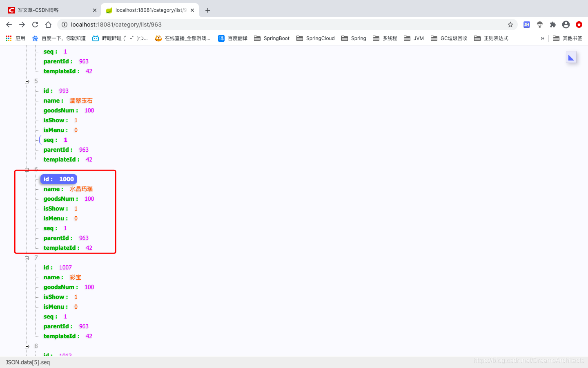The image size is (588, 368).
Task: Select the id : 993 row
Action: 56,91
